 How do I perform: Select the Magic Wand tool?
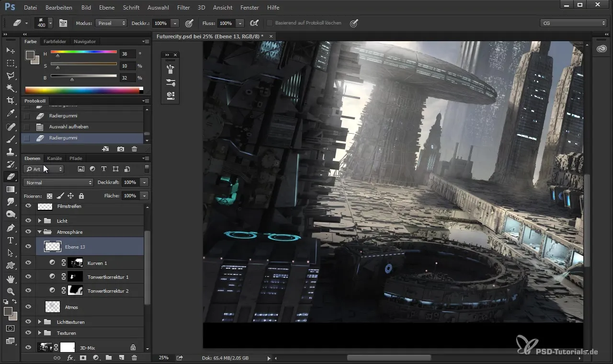tap(11, 88)
